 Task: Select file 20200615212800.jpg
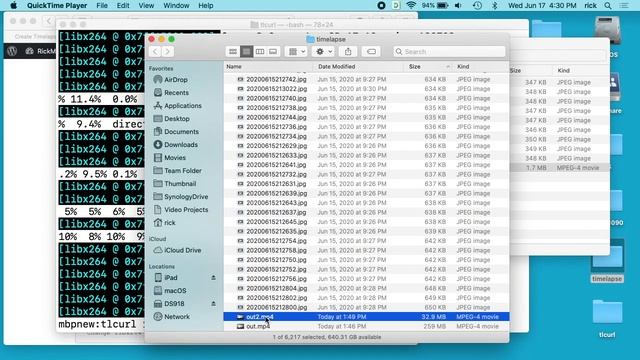pyautogui.click(x=366, y=307)
